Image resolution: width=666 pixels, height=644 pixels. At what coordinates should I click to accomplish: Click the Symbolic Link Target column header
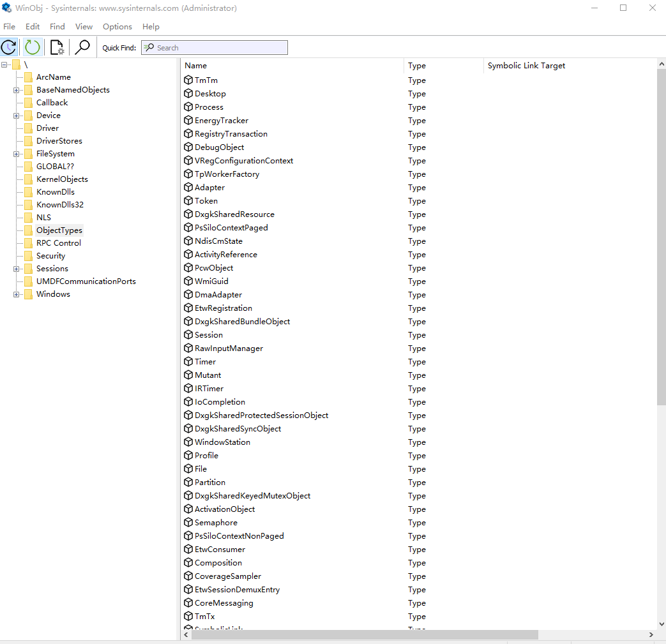[570, 66]
